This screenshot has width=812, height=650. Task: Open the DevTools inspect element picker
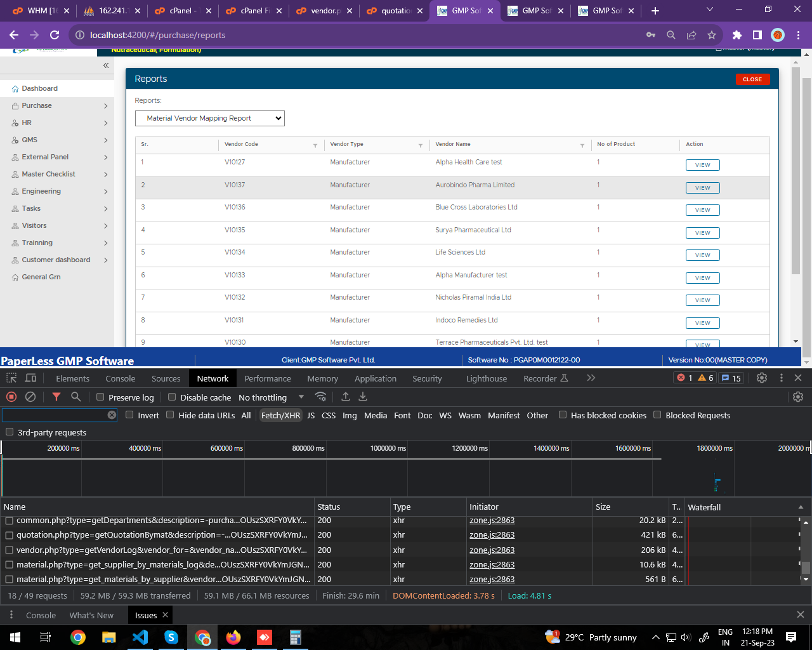pyautogui.click(x=11, y=378)
